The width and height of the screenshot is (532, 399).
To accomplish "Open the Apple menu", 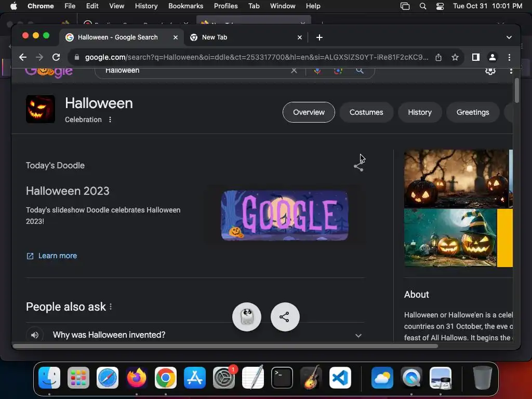I will point(14,6).
